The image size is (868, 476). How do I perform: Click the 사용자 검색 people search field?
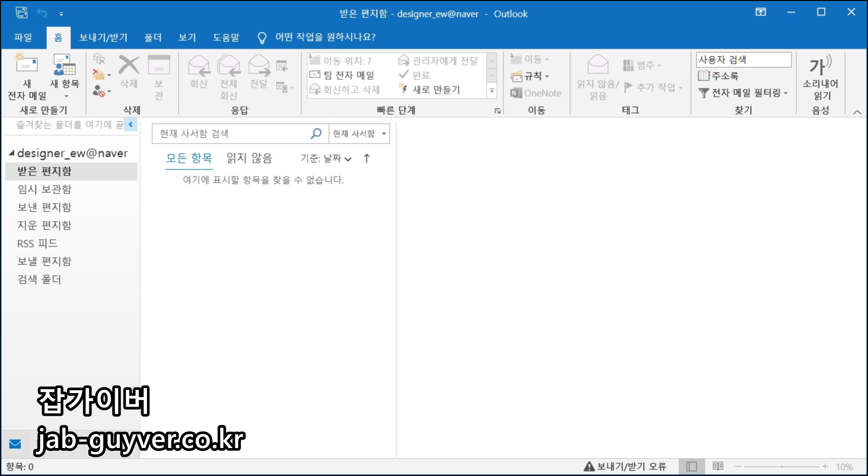pos(744,60)
